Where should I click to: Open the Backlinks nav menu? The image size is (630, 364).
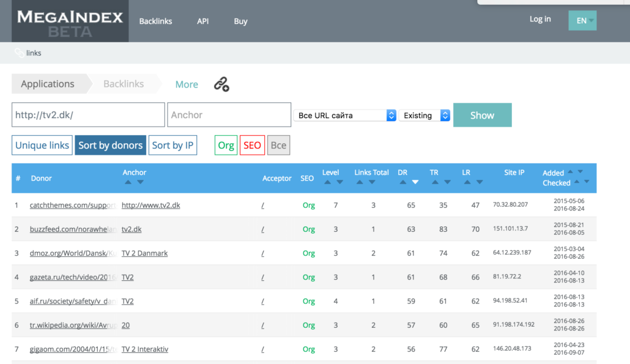[x=155, y=21]
